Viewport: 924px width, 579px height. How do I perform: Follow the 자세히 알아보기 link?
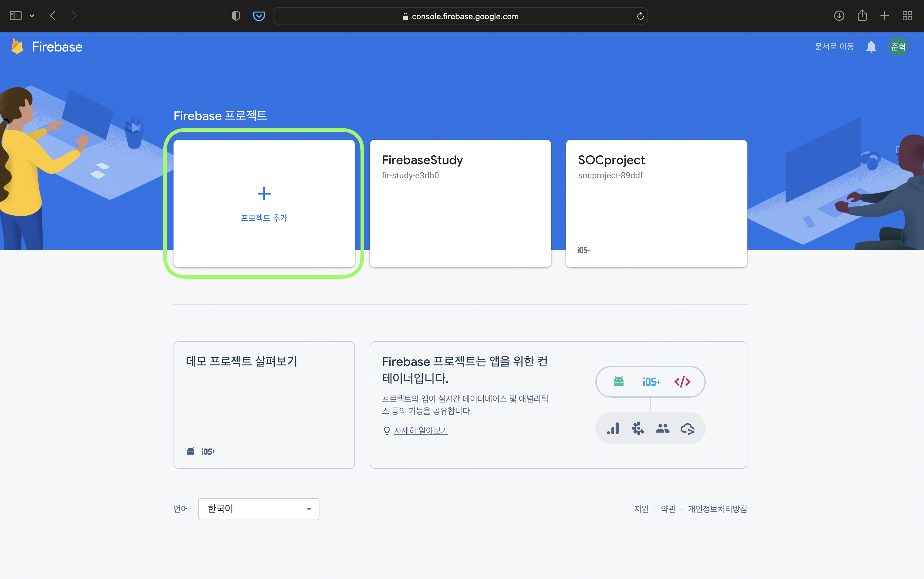421,430
